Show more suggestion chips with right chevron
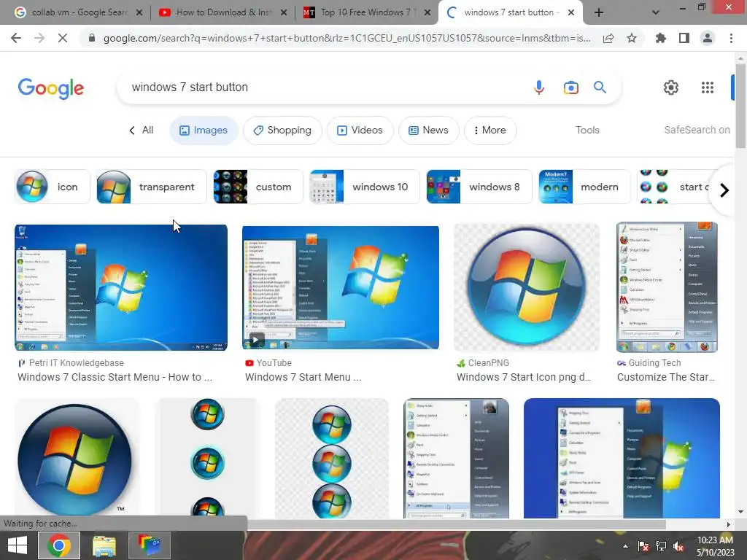The height and width of the screenshot is (560, 747). pyautogui.click(x=724, y=190)
